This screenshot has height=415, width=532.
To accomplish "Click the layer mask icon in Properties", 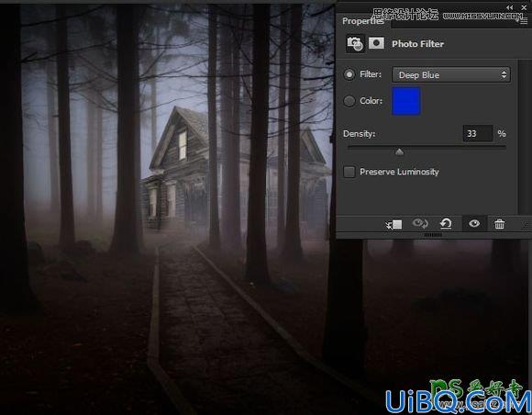I will click(x=376, y=43).
